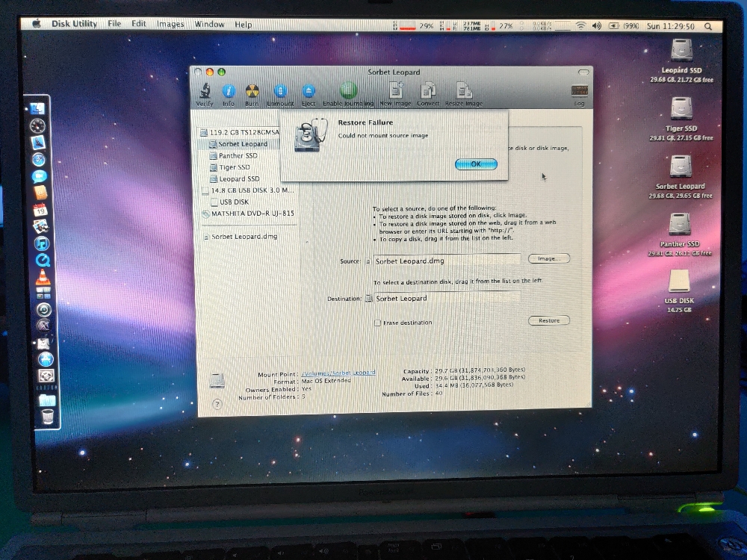Open iCal from the Dock
The width and height of the screenshot is (747, 560).
pos(40,210)
